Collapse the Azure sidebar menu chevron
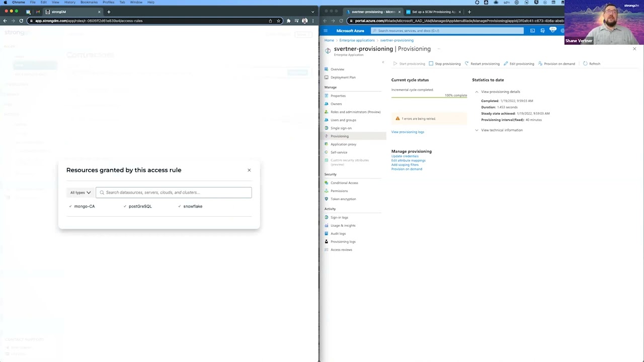Viewport: 644px width, 362px height. tap(383, 62)
